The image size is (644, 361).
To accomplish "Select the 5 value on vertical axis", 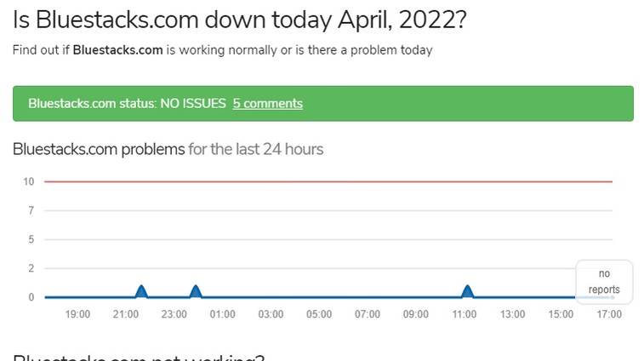I will pyautogui.click(x=30, y=239).
